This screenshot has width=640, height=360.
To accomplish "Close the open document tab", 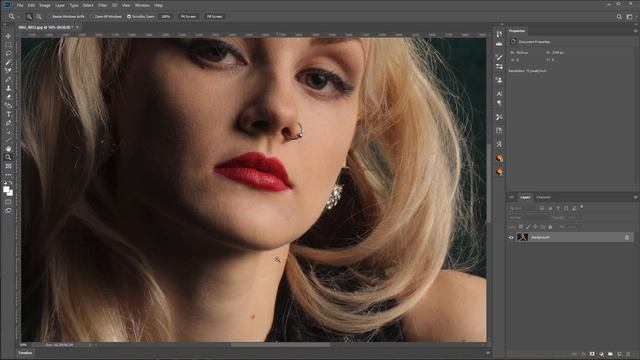I will [x=77, y=27].
